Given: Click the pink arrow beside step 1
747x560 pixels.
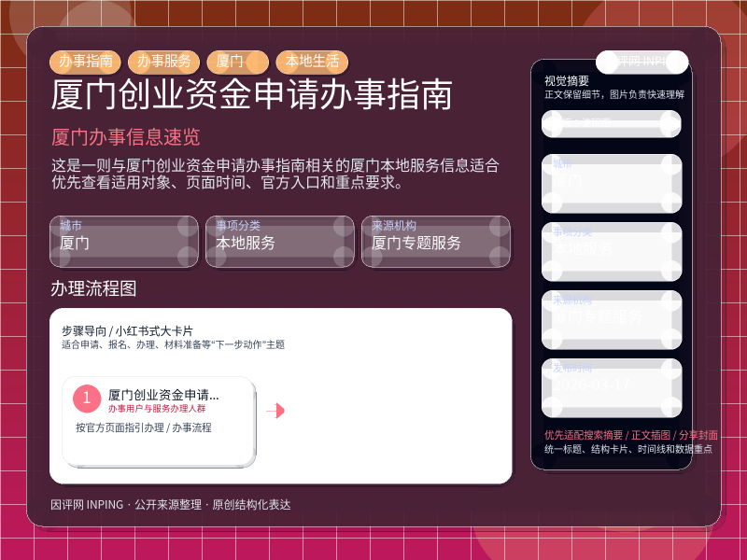Looking at the screenshot, I should 275,411.
